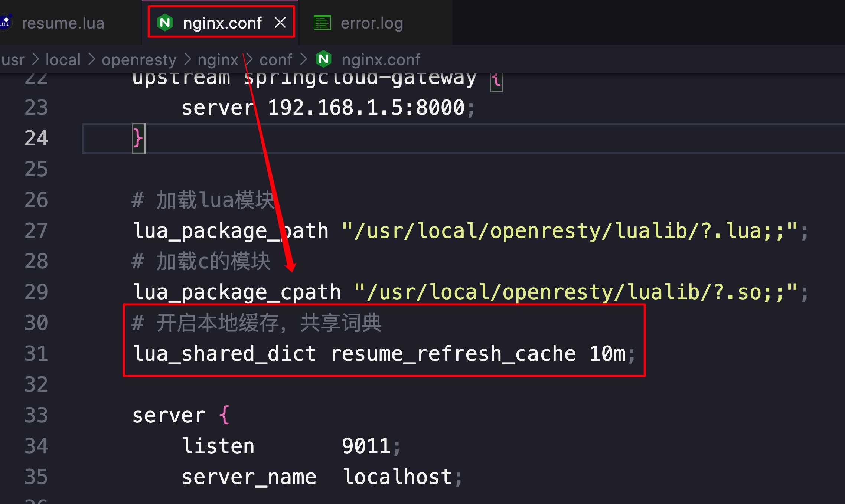Screen dimensions: 845x504
Task: Click the Lua icon on resume.lua tab
Action: [5, 23]
